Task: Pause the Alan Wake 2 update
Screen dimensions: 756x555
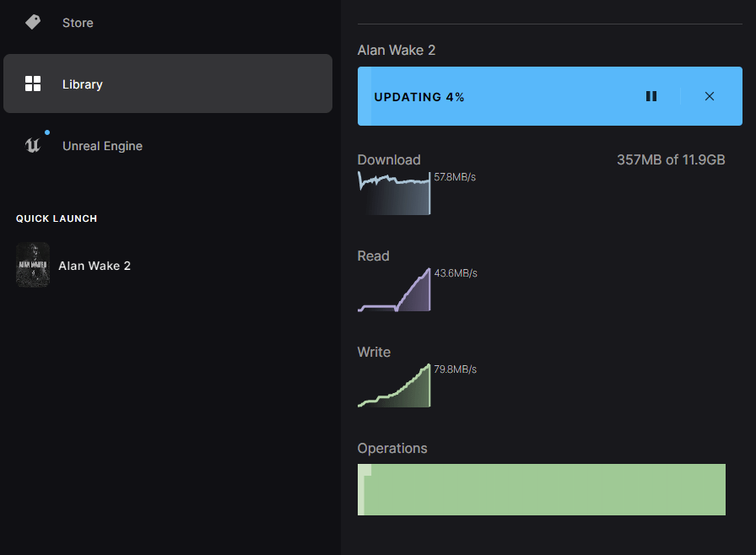Action: (651, 96)
